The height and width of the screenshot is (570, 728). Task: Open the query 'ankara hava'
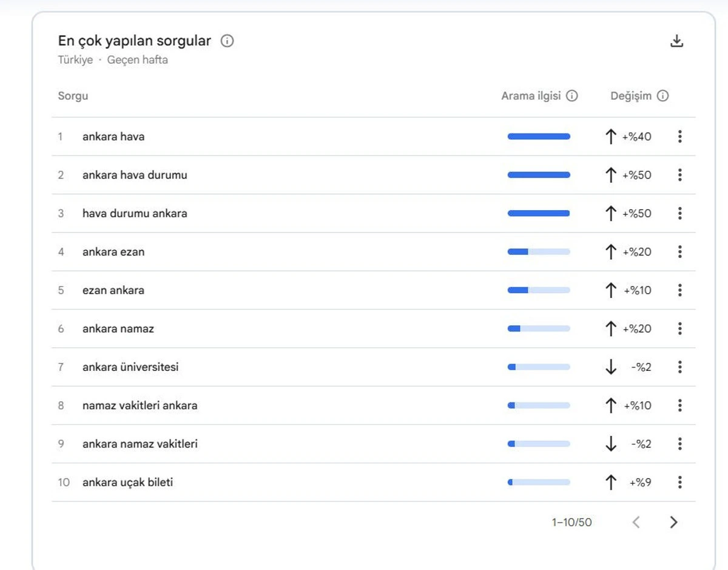point(113,137)
